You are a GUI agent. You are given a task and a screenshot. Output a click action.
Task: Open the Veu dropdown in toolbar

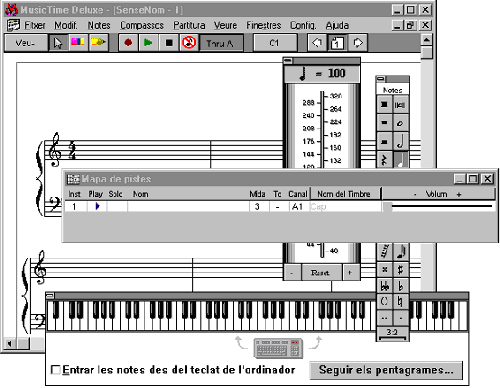click(26, 43)
